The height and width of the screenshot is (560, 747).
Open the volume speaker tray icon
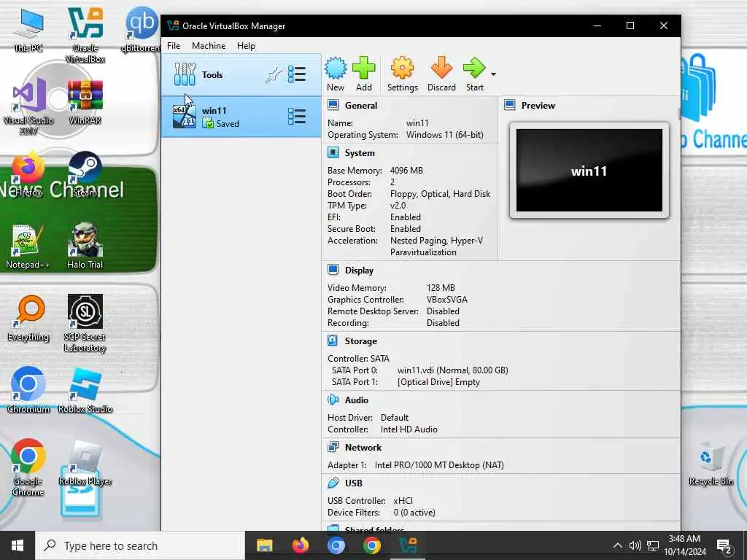[x=635, y=545]
